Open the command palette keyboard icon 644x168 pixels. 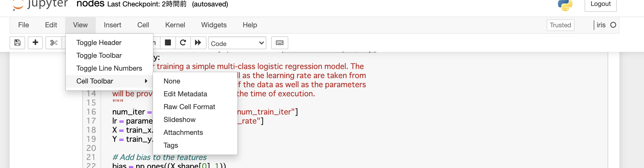280,43
